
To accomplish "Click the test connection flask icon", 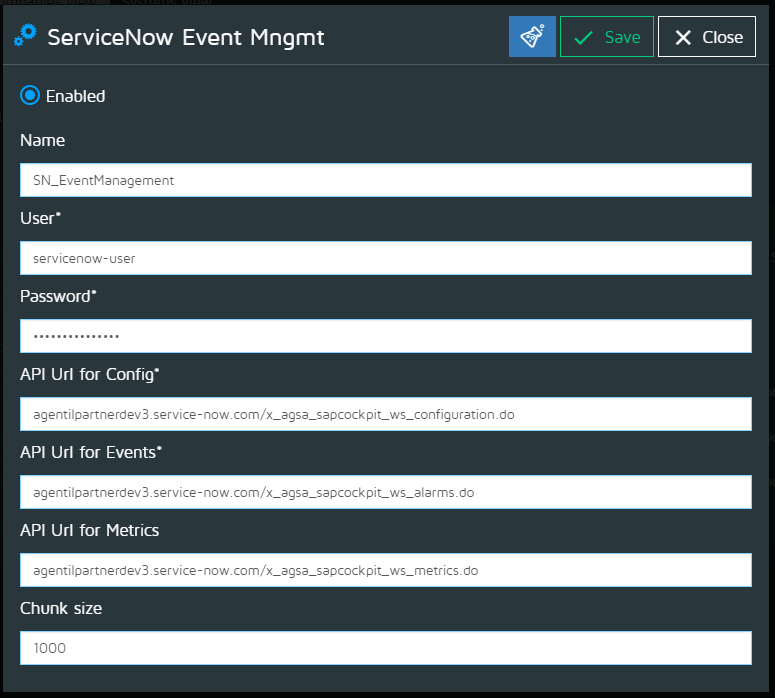I will pos(532,37).
